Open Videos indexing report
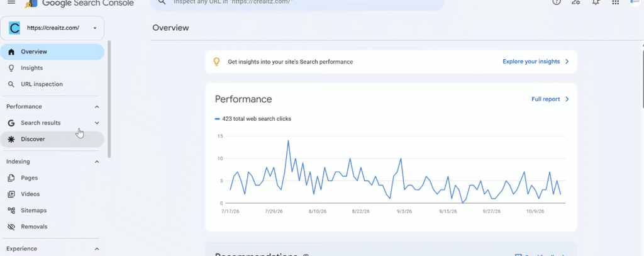This screenshot has width=644, height=256. point(52,194)
